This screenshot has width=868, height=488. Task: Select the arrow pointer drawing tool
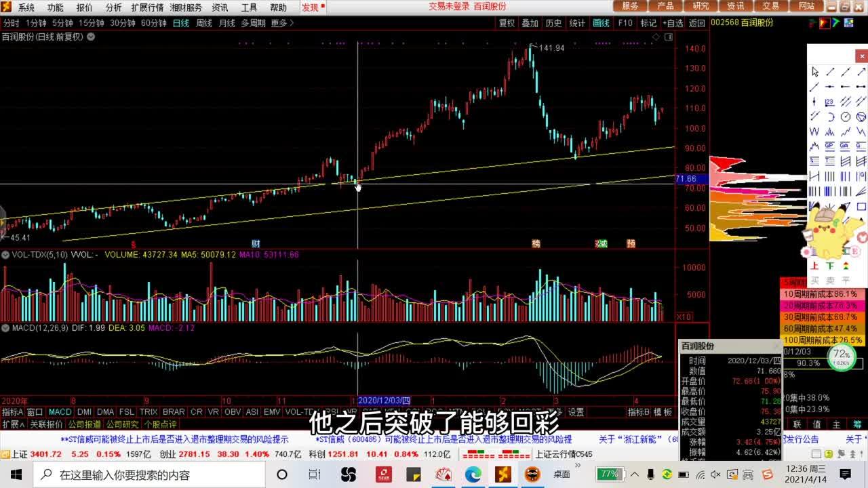(814, 72)
